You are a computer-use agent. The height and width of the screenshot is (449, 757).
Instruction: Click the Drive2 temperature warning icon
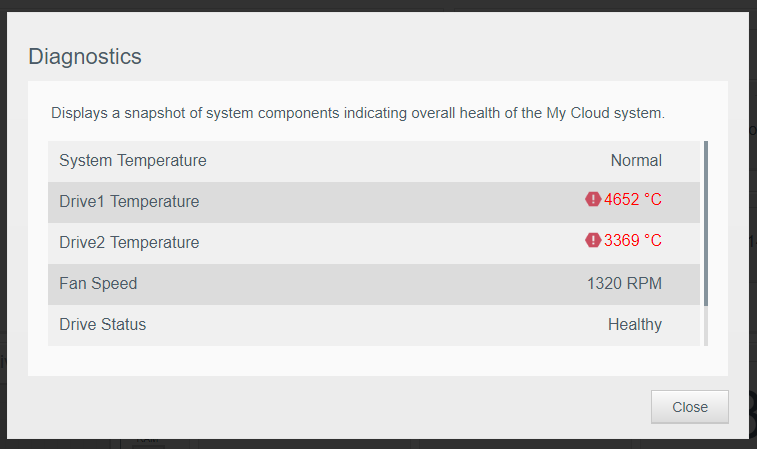(x=592, y=241)
